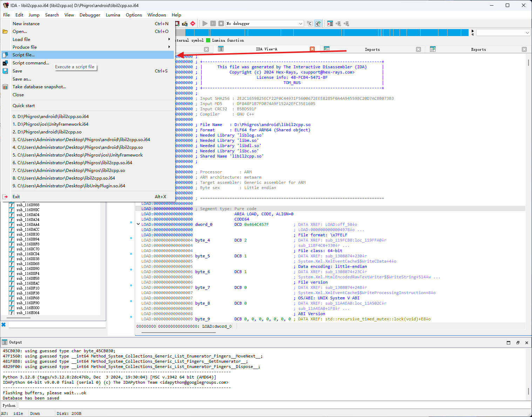Open the Script command menu entry

88,63
